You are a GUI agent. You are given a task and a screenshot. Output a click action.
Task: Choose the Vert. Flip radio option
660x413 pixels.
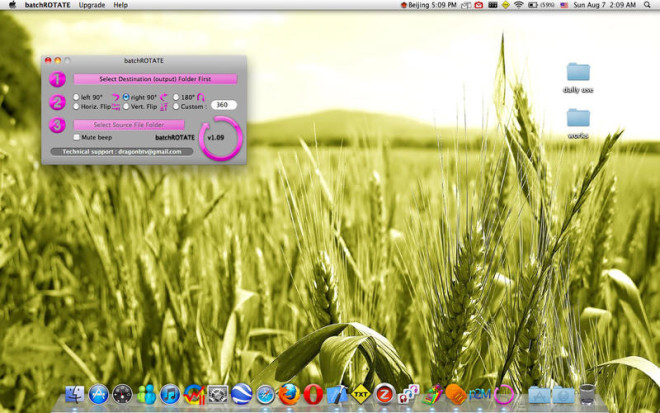pyautogui.click(x=126, y=107)
